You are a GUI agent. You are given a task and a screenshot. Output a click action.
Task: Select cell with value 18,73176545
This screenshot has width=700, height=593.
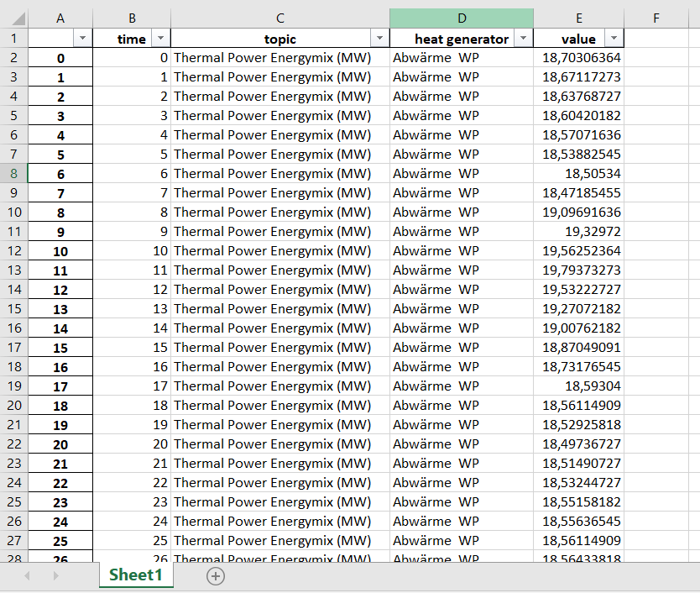(x=578, y=367)
